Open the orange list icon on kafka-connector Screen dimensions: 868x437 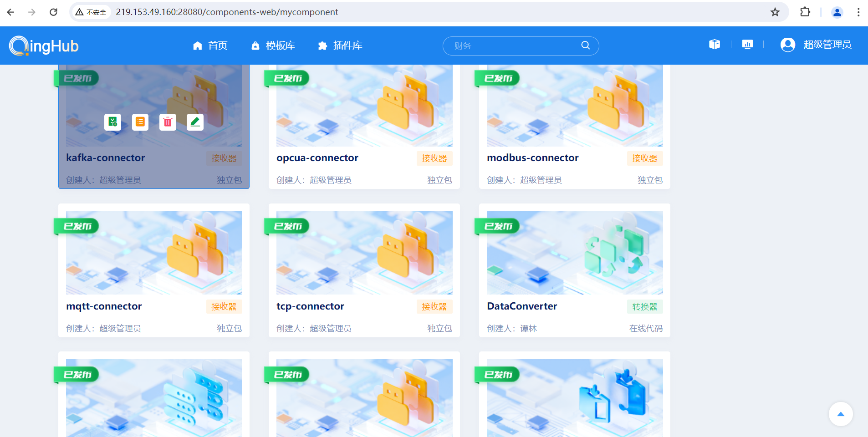(x=140, y=122)
